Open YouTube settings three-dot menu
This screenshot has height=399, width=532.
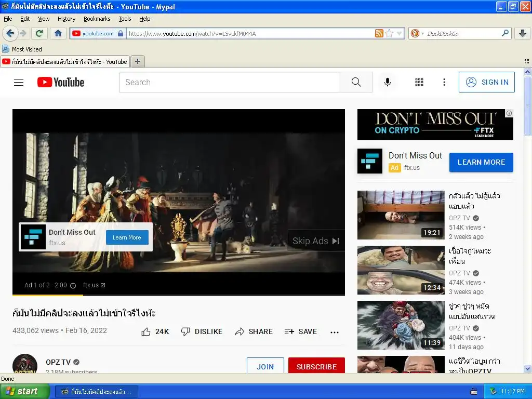pyautogui.click(x=444, y=82)
